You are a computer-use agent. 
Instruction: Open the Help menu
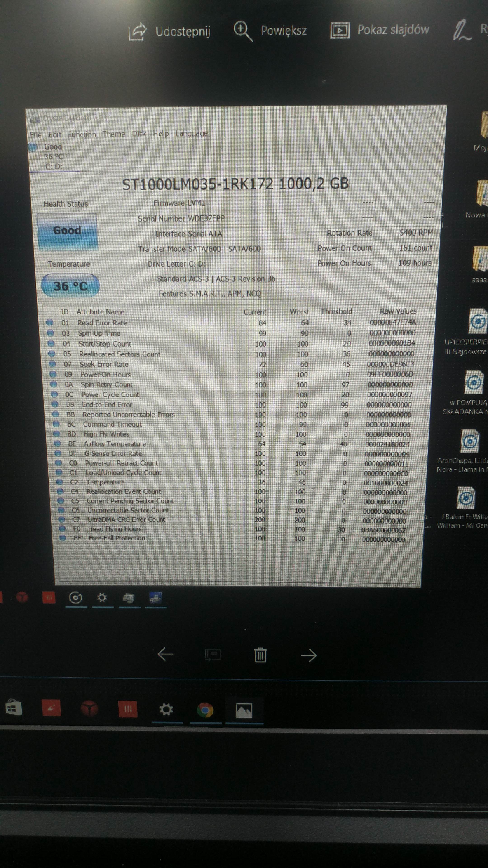coord(161,134)
